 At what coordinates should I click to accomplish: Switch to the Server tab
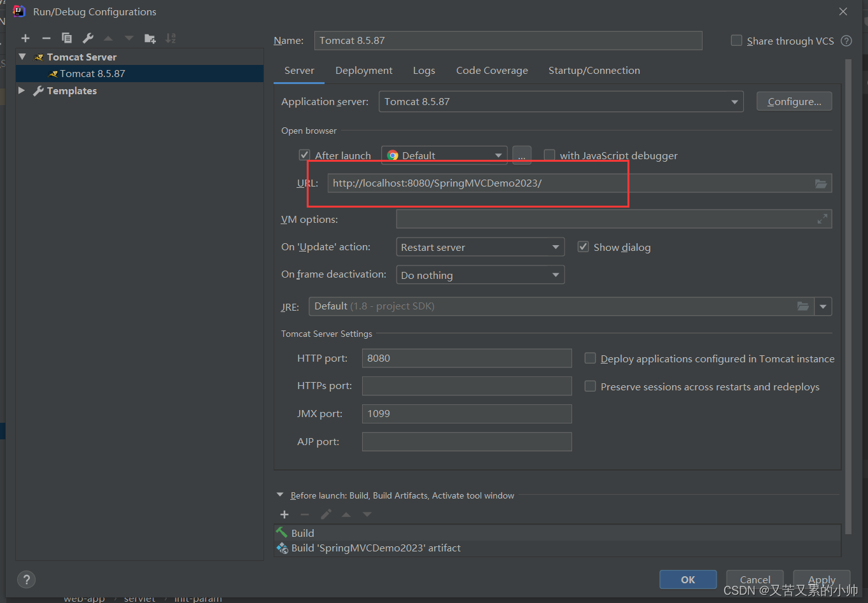pos(299,71)
